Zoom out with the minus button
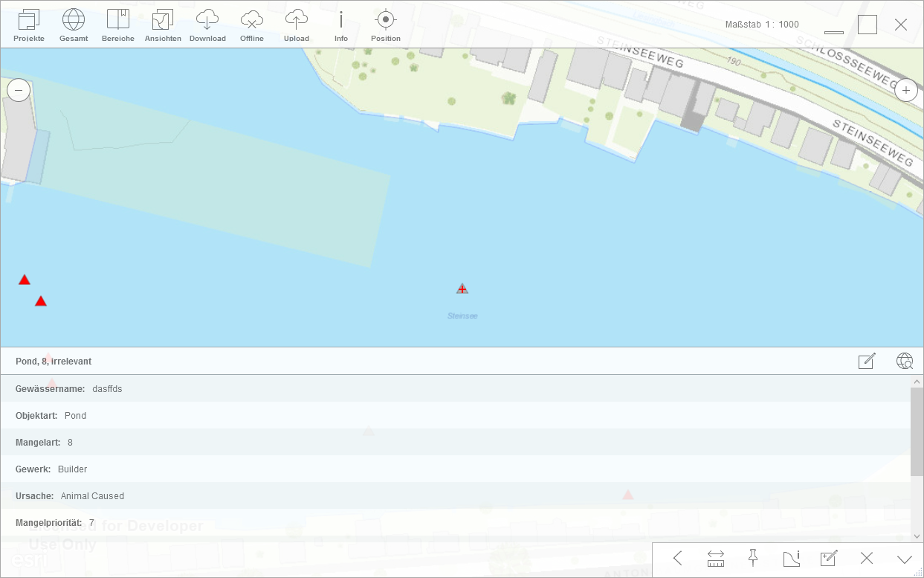The image size is (924, 578). tap(19, 90)
